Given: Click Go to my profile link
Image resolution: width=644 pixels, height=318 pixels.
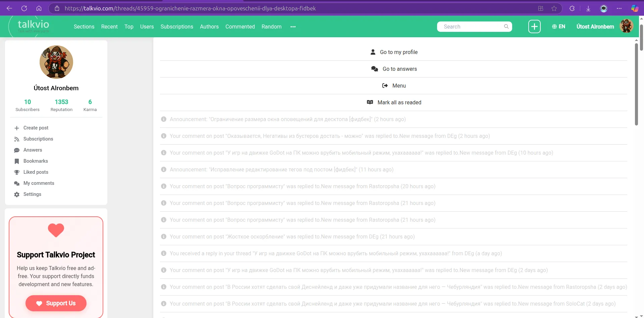Looking at the screenshot, I should click(x=393, y=52).
